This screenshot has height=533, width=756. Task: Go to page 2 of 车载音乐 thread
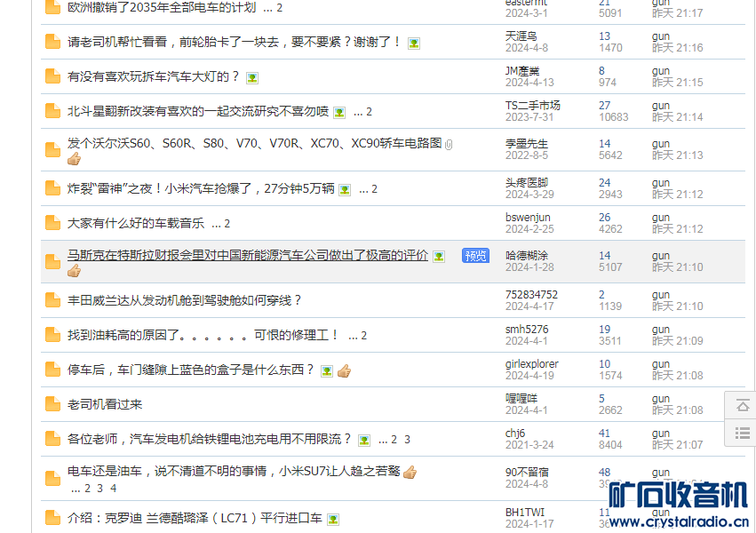[227, 224]
